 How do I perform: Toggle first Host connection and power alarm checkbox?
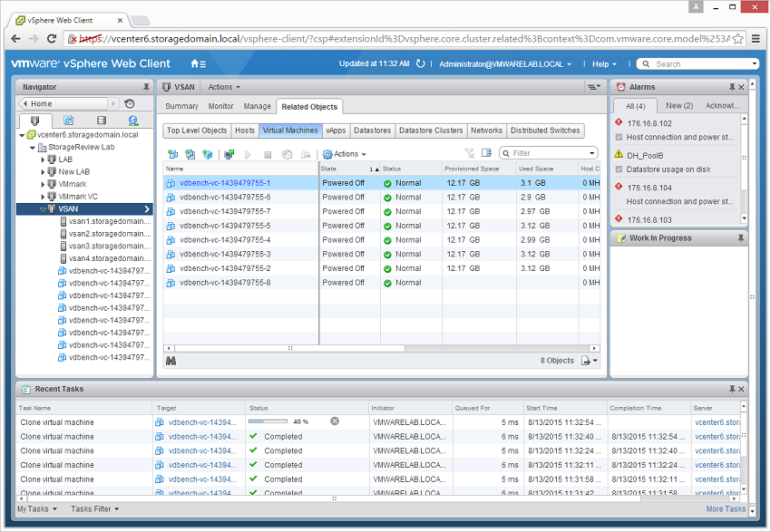tap(619, 138)
